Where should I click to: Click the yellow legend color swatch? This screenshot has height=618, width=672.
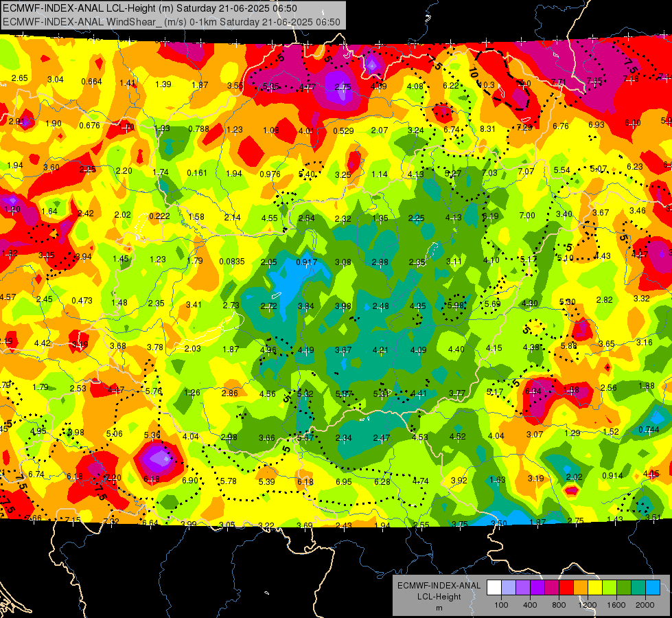coord(595,587)
